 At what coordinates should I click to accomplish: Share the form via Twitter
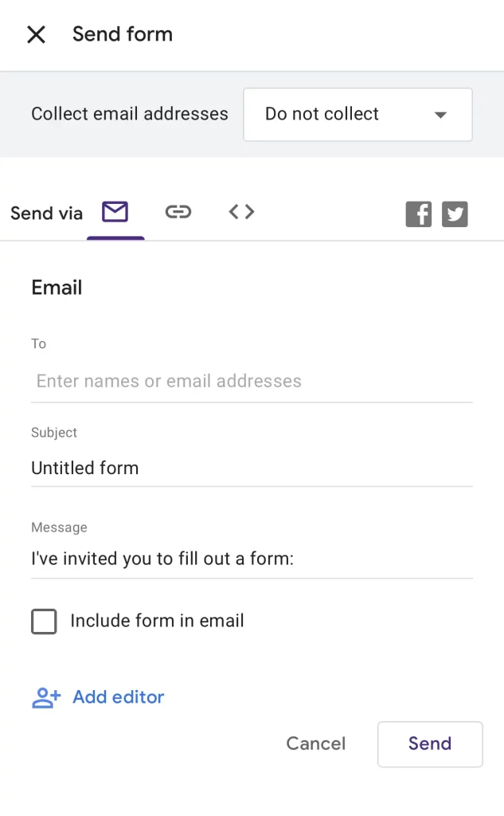click(455, 213)
